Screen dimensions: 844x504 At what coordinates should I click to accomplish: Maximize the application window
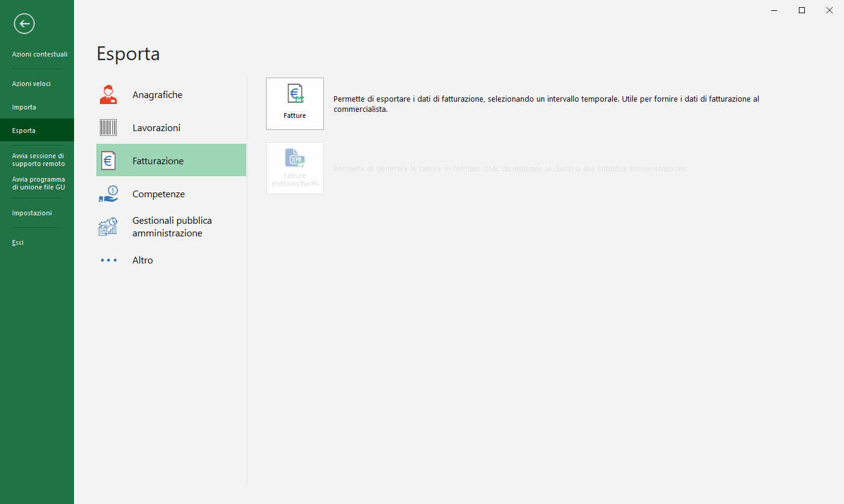[x=802, y=10]
